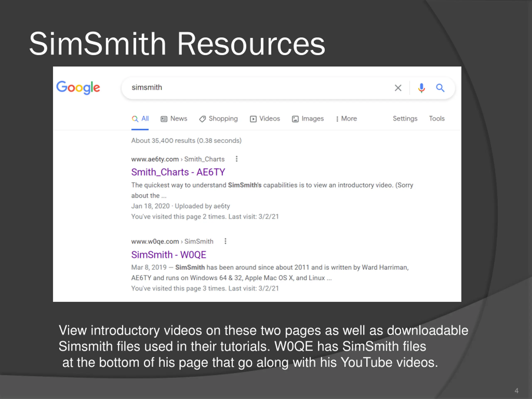Switch to the Shopping tab

coord(218,119)
